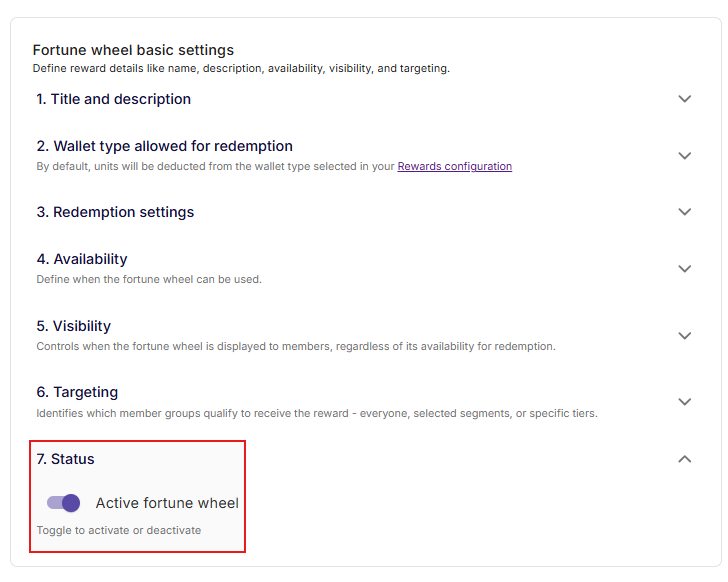This screenshot has height=582, width=728.
Task: Expand Wallet type section using its chevron
Action: (x=684, y=156)
